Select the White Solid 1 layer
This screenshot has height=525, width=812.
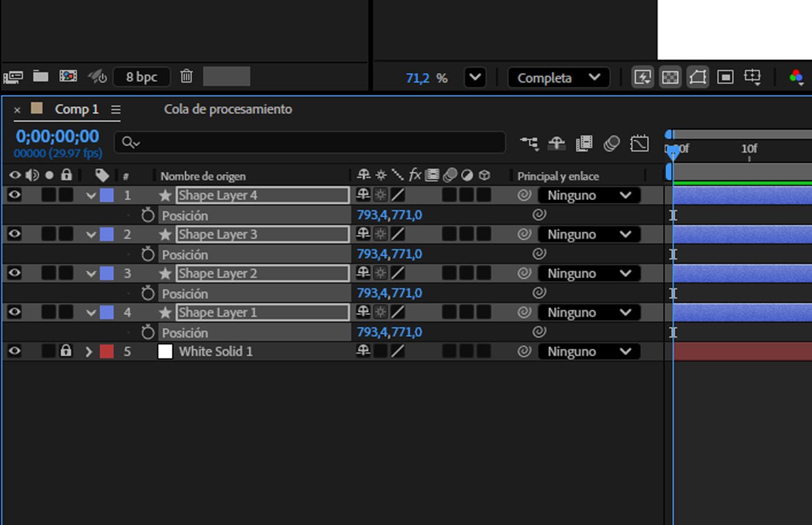(215, 351)
